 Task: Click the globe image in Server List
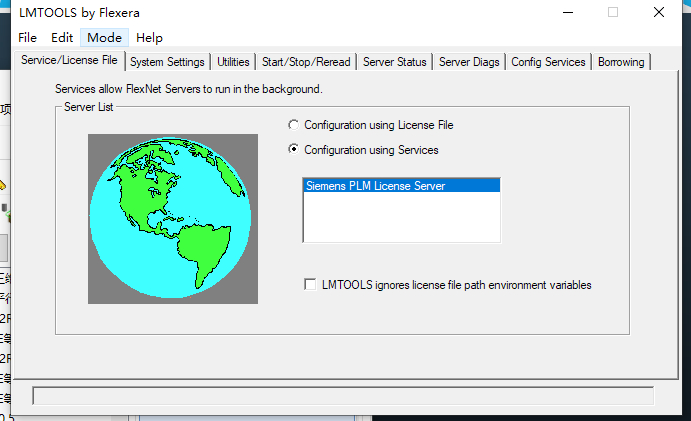click(x=173, y=219)
